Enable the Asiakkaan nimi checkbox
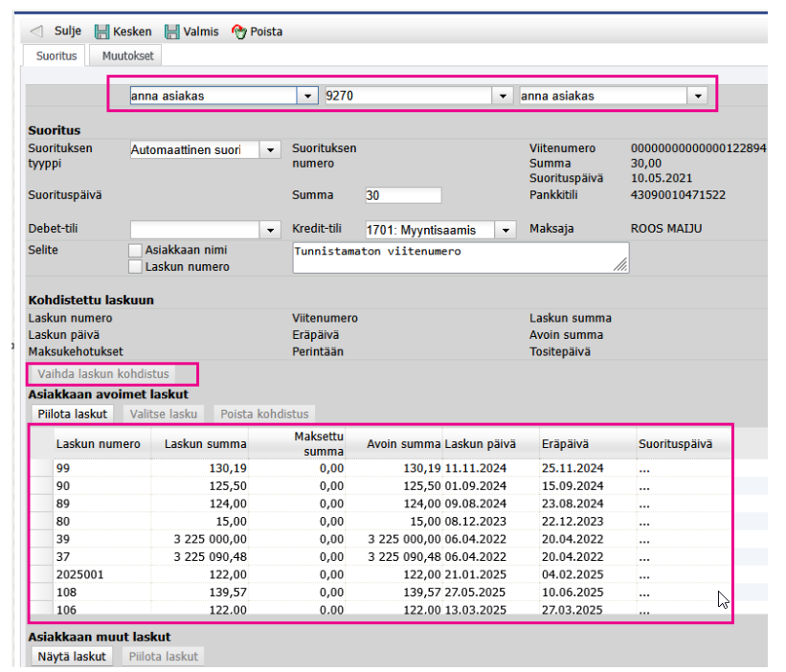Screen dimensions: 786x672 click(x=135, y=250)
